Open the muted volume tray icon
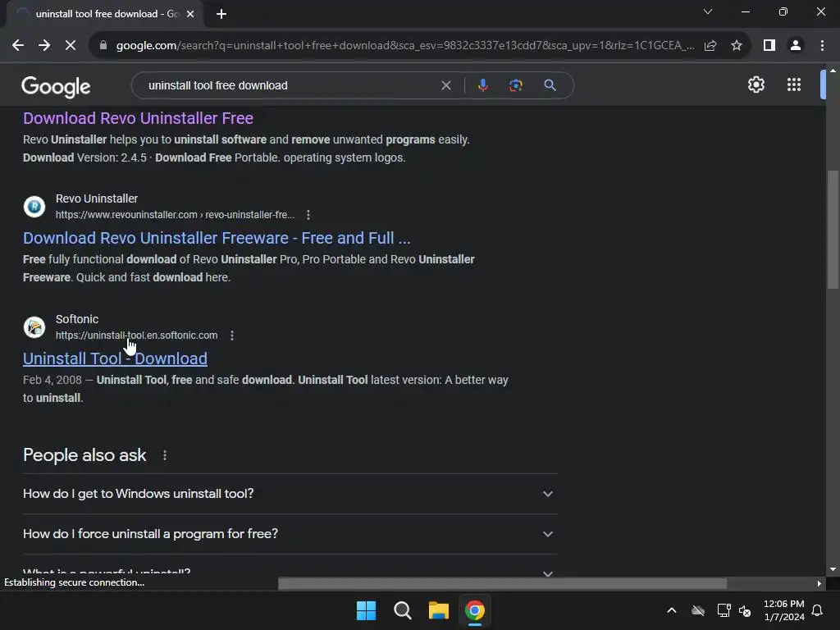The image size is (840, 630). (745, 610)
